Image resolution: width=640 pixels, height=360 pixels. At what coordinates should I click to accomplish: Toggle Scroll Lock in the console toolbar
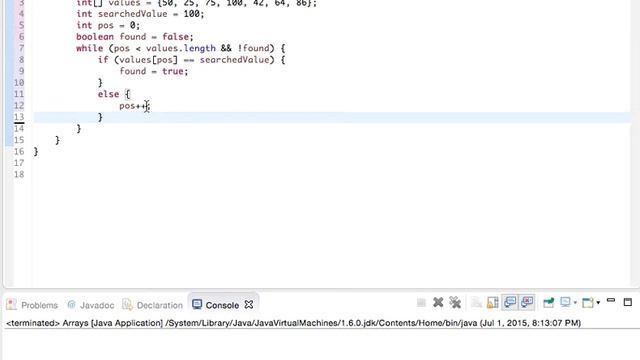pos(493,302)
